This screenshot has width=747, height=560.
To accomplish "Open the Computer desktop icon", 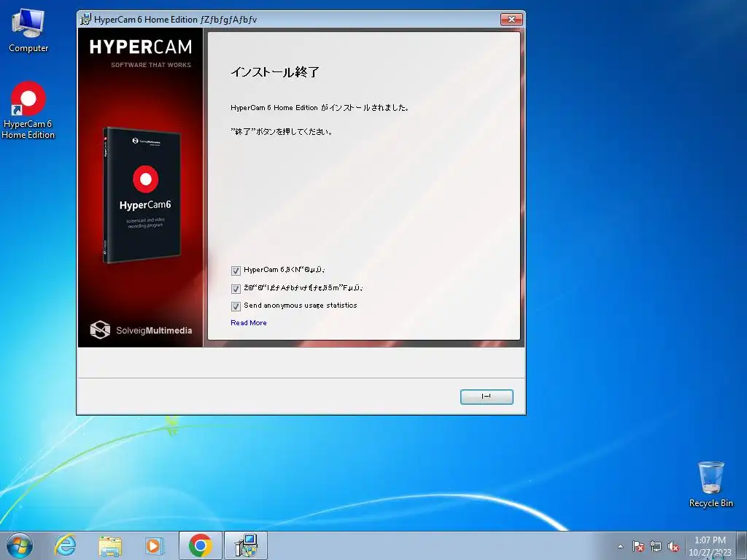I will (x=28, y=31).
